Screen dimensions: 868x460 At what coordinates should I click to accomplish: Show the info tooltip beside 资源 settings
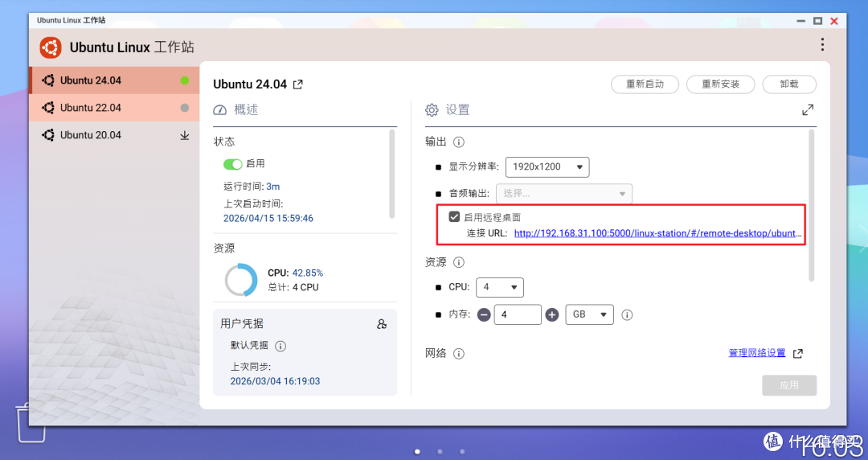point(458,262)
